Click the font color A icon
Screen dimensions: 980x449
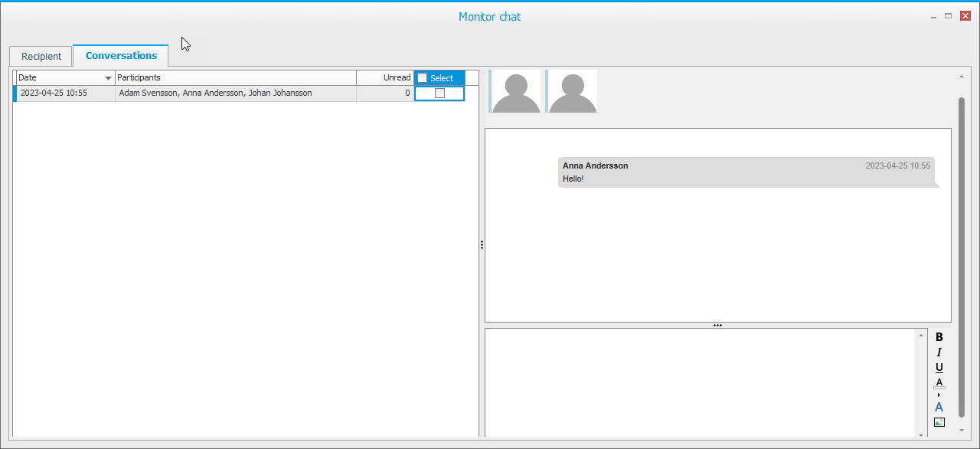click(939, 383)
